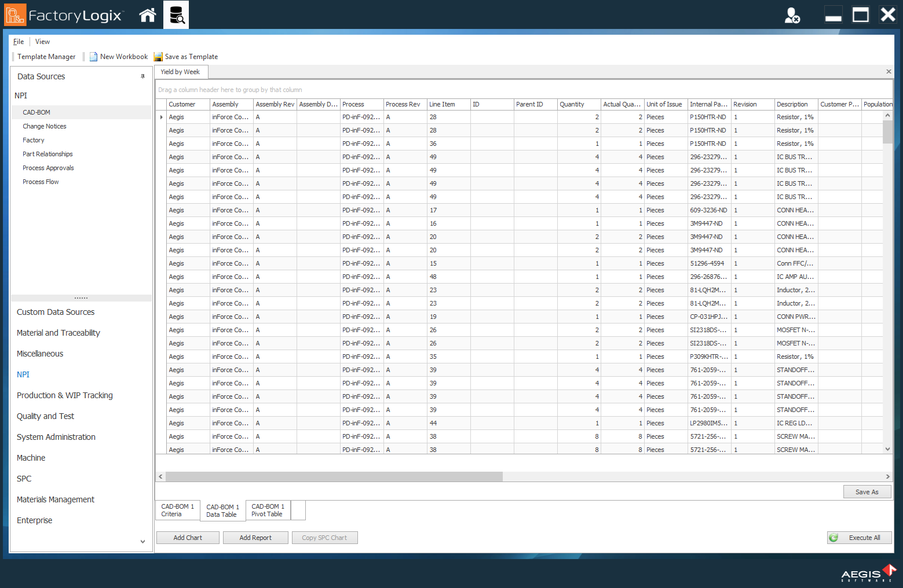This screenshot has height=588, width=903.
Task: Expand the first row in the data table
Action: tap(160, 116)
